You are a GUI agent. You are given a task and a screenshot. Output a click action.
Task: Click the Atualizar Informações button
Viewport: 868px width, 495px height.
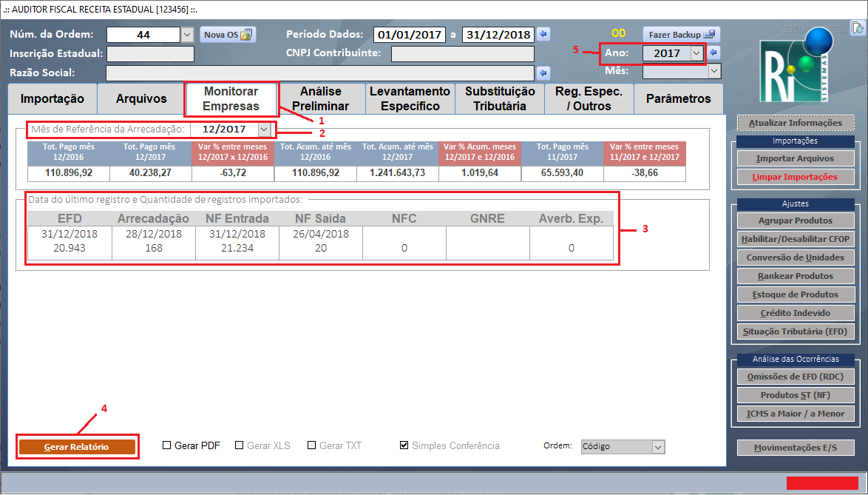795,123
